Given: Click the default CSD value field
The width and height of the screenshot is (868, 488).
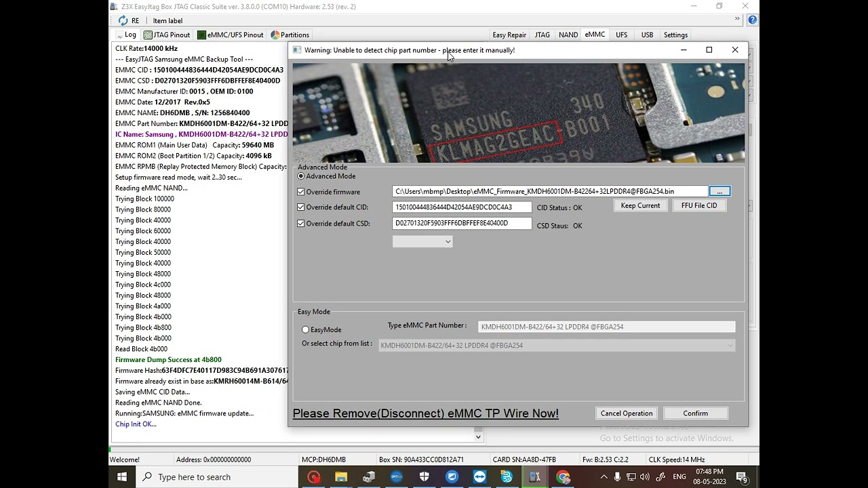Looking at the screenshot, I should click(x=462, y=223).
